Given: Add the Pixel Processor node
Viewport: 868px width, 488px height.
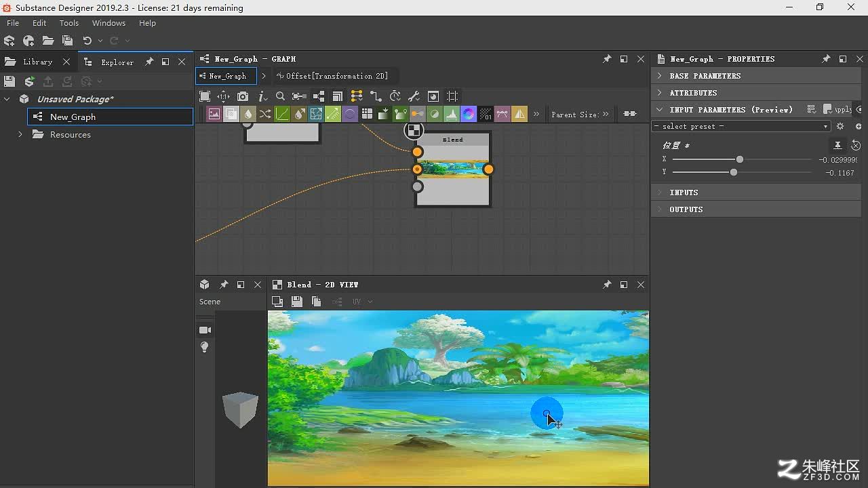Looking at the screenshot, I should tap(485, 114).
